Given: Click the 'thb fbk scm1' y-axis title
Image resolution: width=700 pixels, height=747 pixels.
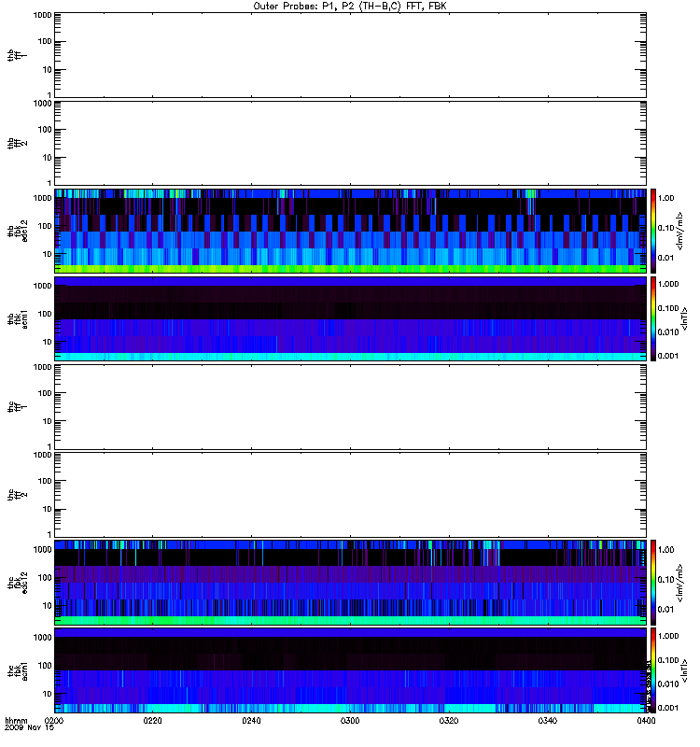Looking at the screenshot, I should pos(17,318).
